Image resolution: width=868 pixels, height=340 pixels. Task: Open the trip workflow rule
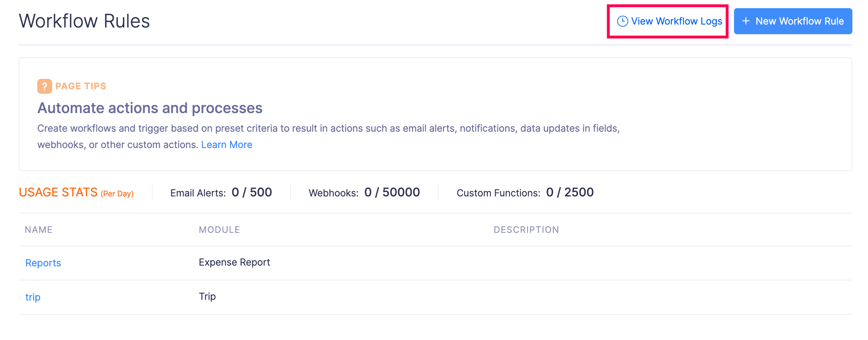click(x=32, y=297)
